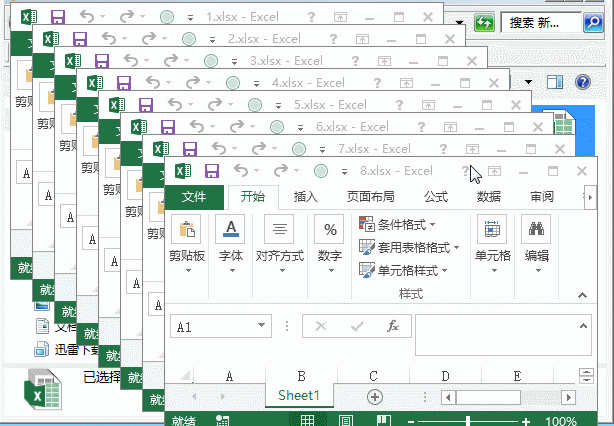This screenshot has width=614, height=426.
Task: Open the 单元格样式 dropdown
Action: [403, 270]
